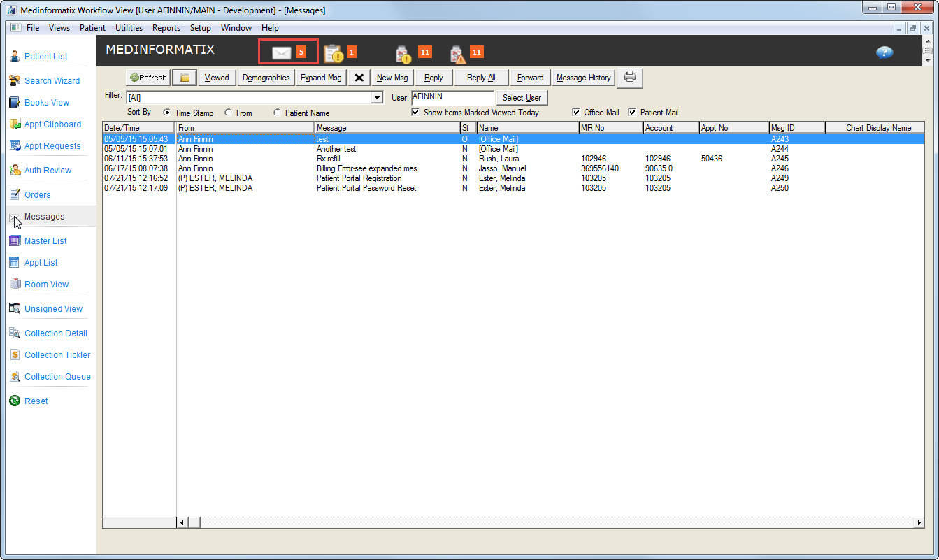The height and width of the screenshot is (560, 939).
Task: Click the Medinformatix app icon in title bar
Action: pos(11,10)
